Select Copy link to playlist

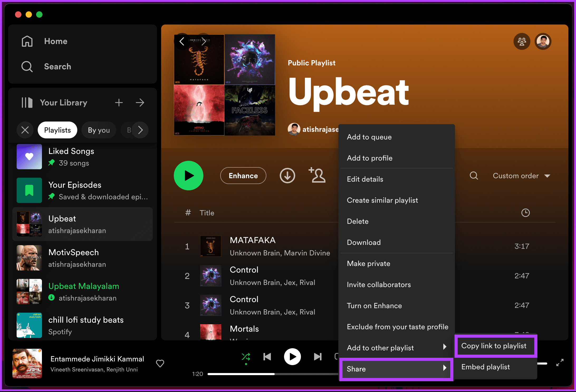point(496,346)
